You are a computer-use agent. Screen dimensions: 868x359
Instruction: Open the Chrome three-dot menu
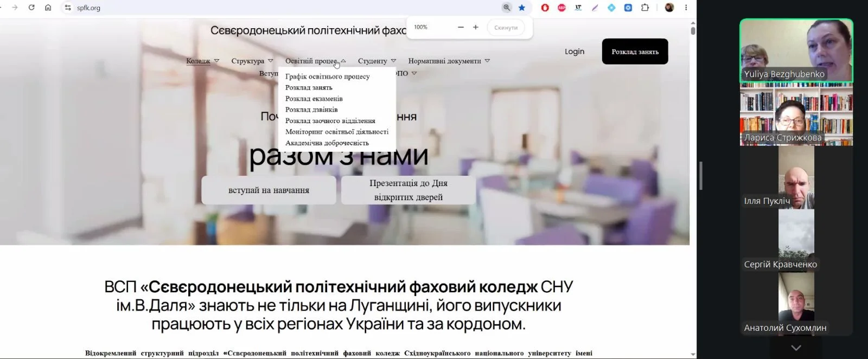pos(686,8)
